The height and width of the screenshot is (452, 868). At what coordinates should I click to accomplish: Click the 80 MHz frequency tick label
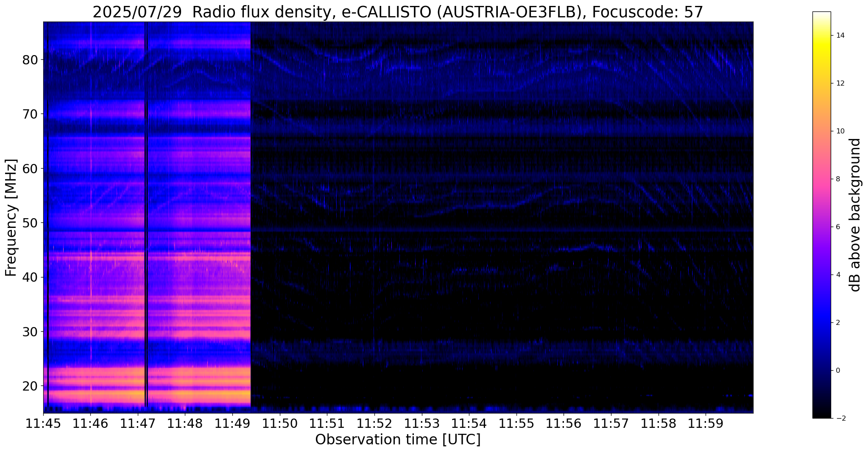pos(30,60)
